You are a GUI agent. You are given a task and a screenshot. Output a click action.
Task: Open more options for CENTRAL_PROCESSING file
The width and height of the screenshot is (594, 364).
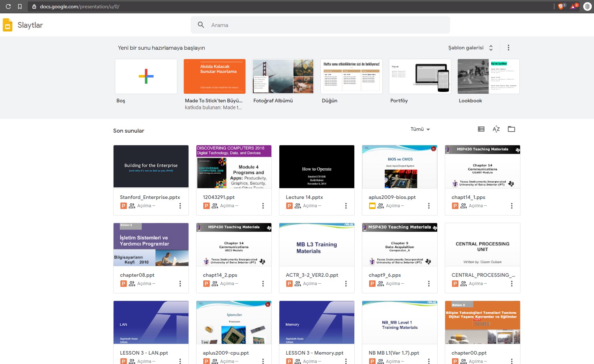(x=512, y=284)
